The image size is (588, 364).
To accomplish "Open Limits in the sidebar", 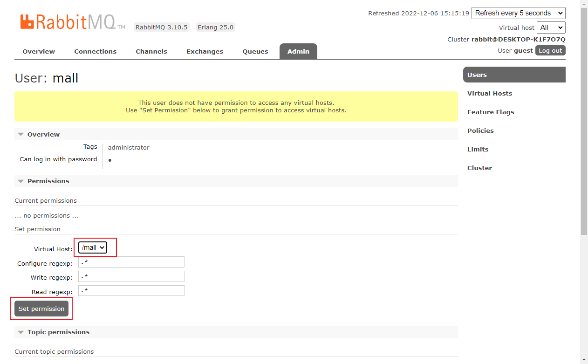I will click(x=478, y=149).
